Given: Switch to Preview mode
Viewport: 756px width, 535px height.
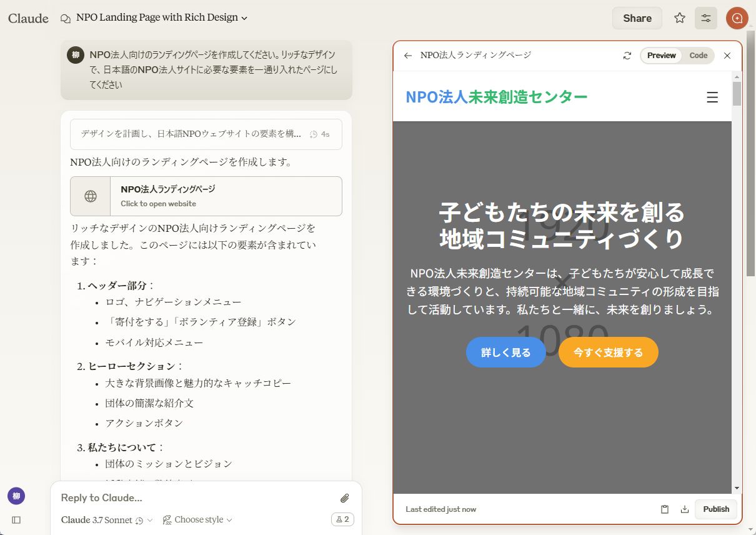Looking at the screenshot, I should point(661,56).
